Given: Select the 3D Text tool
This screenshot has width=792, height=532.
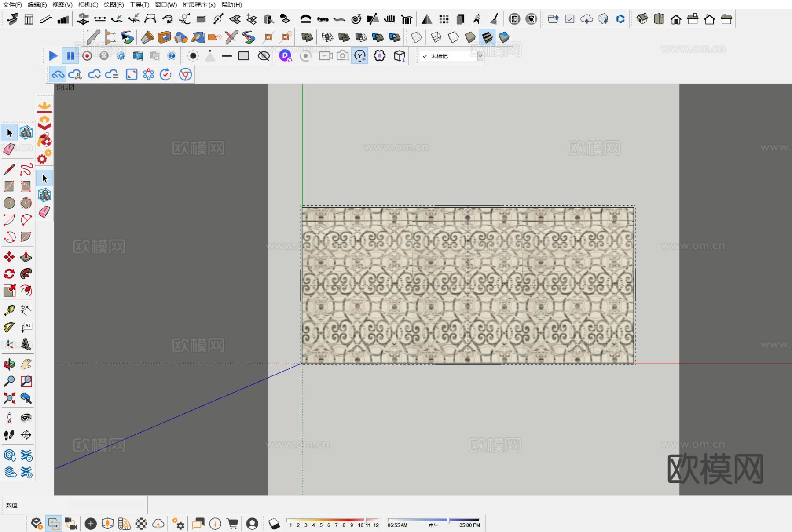Looking at the screenshot, I should pos(26,344).
